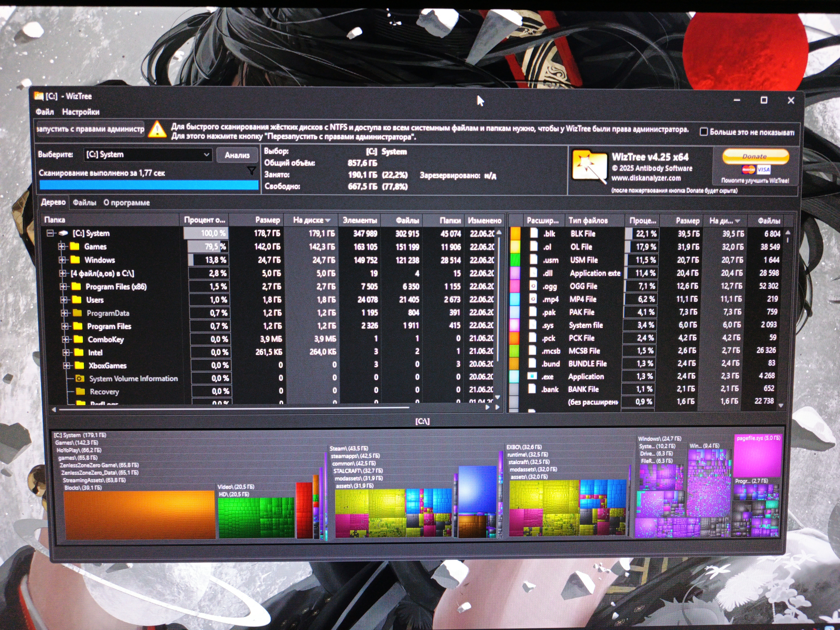Expand the Games folder node
The width and height of the screenshot is (840, 630).
coord(62,246)
